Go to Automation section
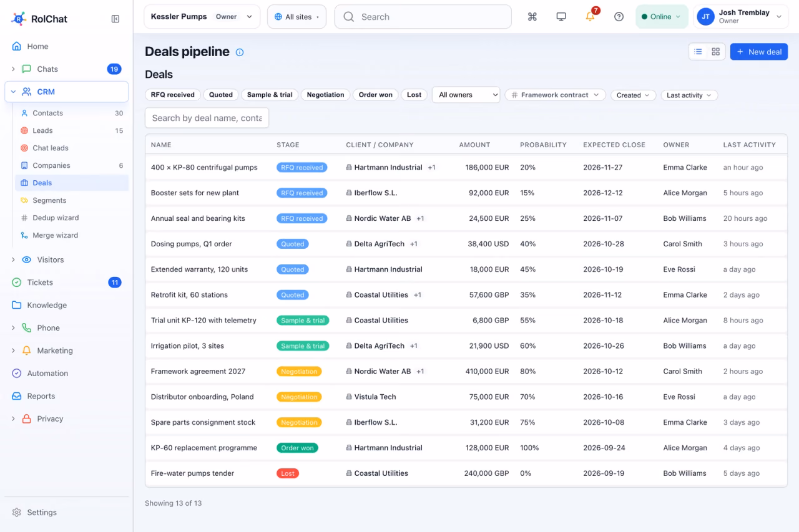This screenshot has width=799, height=532. pyautogui.click(x=66, y=373)
